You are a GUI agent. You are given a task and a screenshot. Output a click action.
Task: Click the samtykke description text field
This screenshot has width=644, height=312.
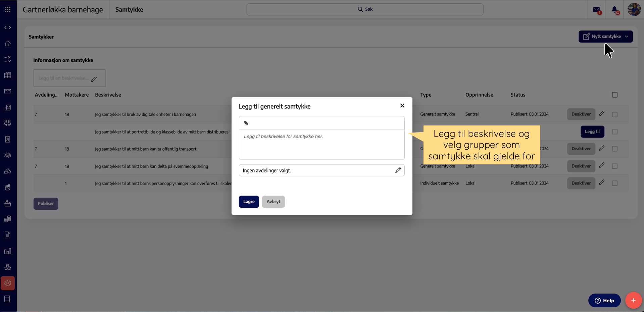coord(321,144)
